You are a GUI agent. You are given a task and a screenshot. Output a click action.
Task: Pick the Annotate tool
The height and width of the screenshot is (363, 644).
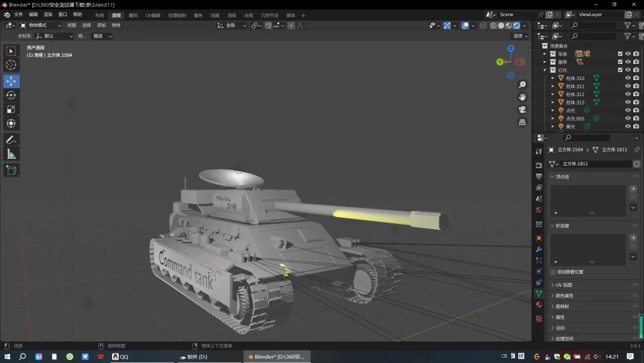click(x=11, y=140)
